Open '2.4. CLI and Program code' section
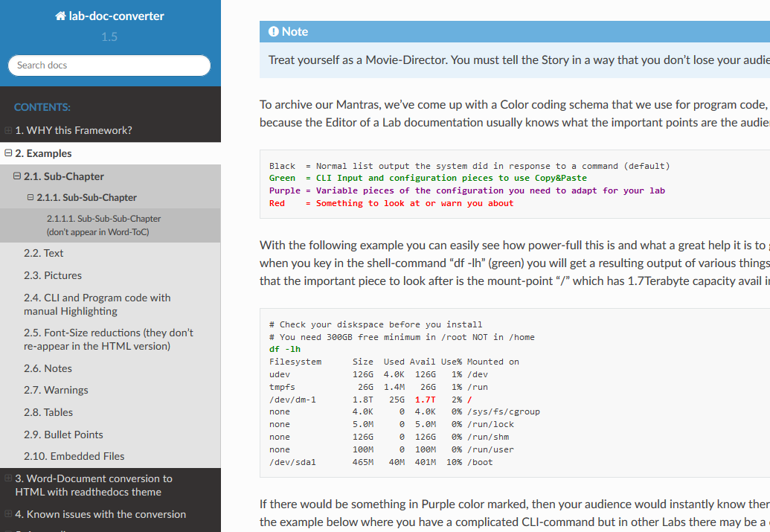 tap(97, 304)
